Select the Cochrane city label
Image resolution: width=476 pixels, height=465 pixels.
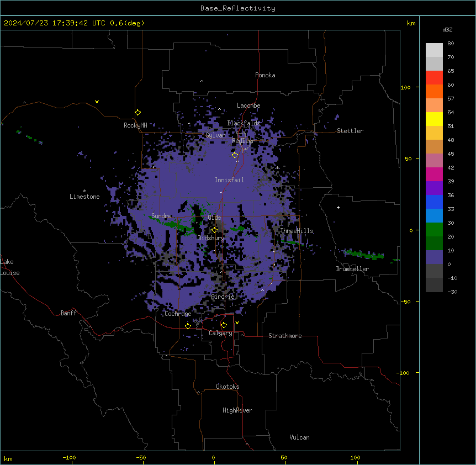click(x=178, y=314)
